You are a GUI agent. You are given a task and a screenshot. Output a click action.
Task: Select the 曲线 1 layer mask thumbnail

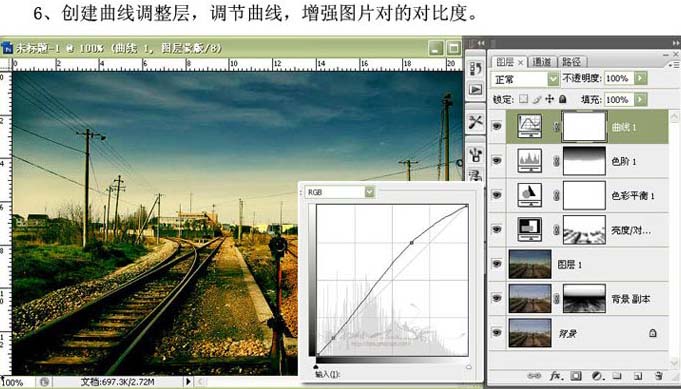tap(584, 126)
